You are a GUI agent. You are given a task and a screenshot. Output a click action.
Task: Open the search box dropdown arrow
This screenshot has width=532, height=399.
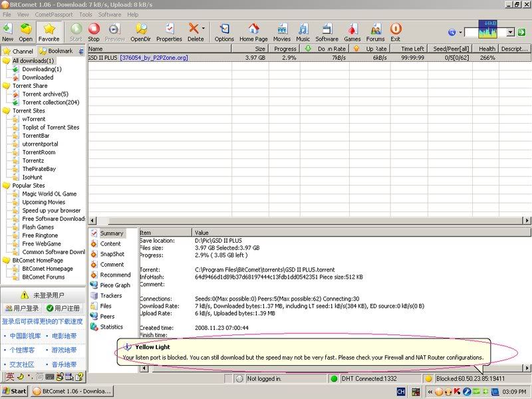tap(511, 32)
